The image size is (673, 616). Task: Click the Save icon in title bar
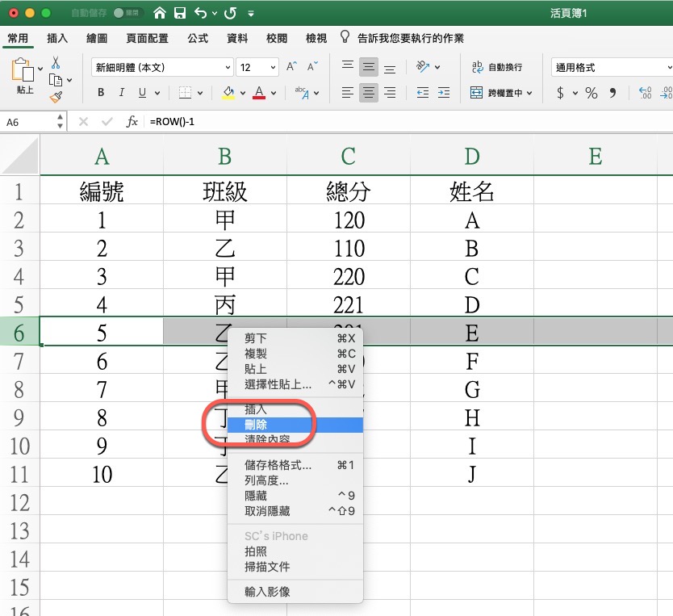pos(180,14)
